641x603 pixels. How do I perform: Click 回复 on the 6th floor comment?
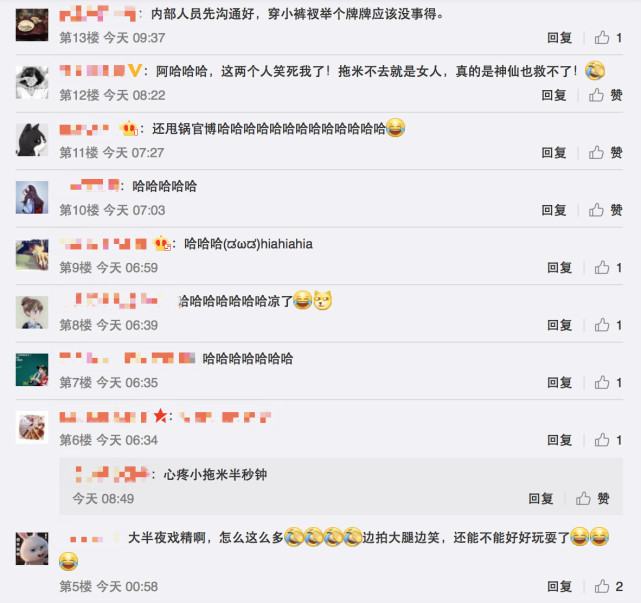pyautogui.click(x=560, y=440)
